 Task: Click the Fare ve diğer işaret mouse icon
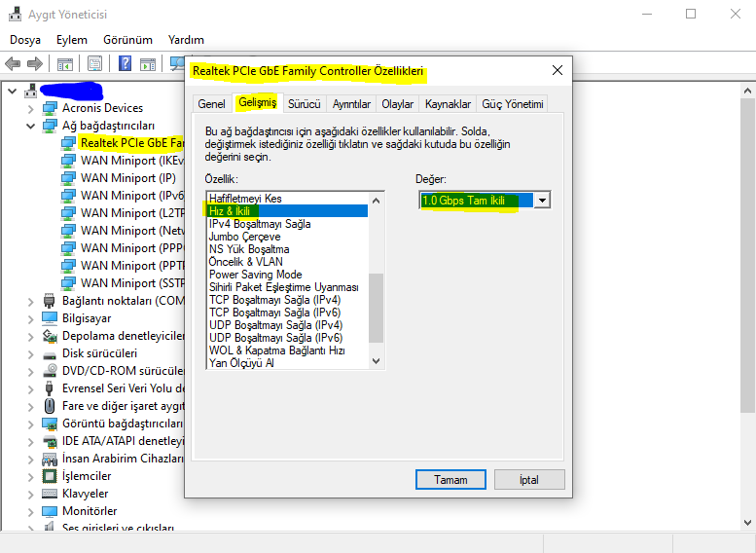[x=50, y=406]
